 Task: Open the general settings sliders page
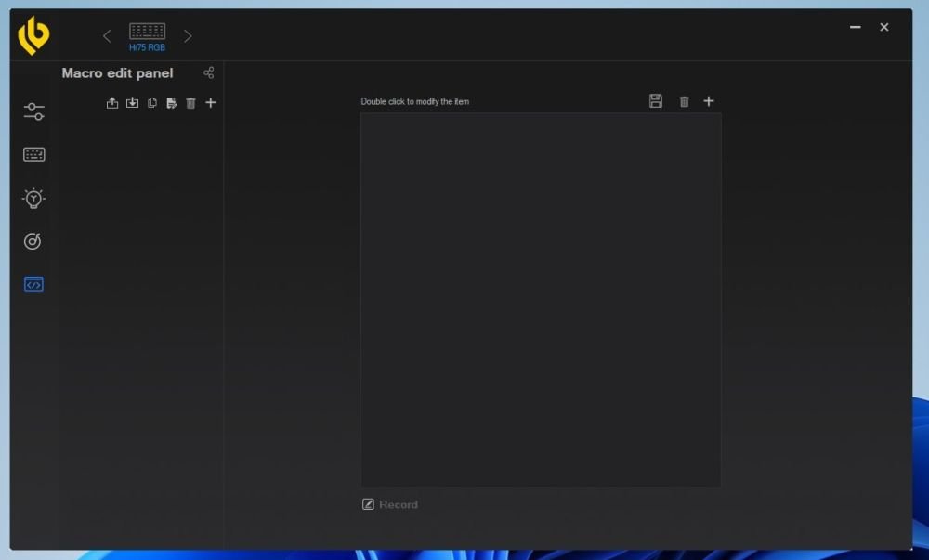pyautogui.click(x=33, y=111)
